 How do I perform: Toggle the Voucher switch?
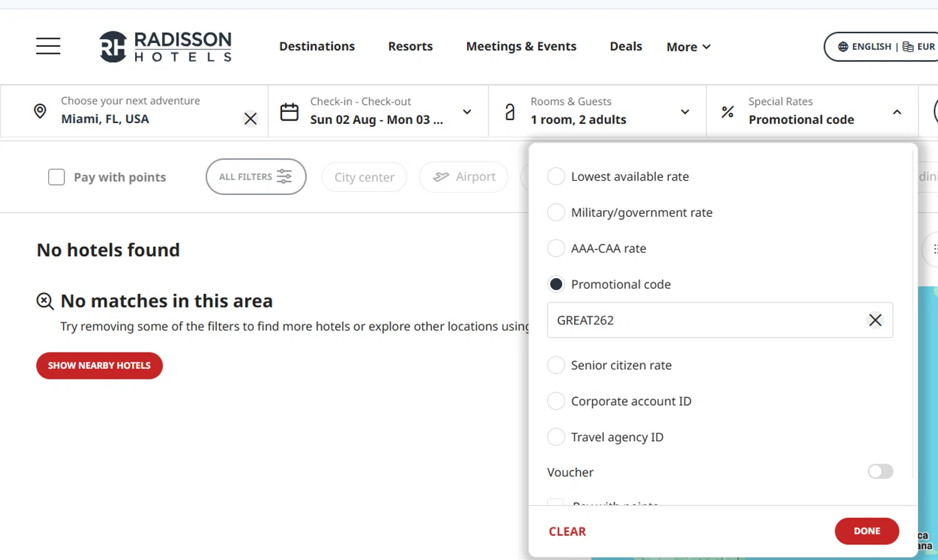click(880, 471)
